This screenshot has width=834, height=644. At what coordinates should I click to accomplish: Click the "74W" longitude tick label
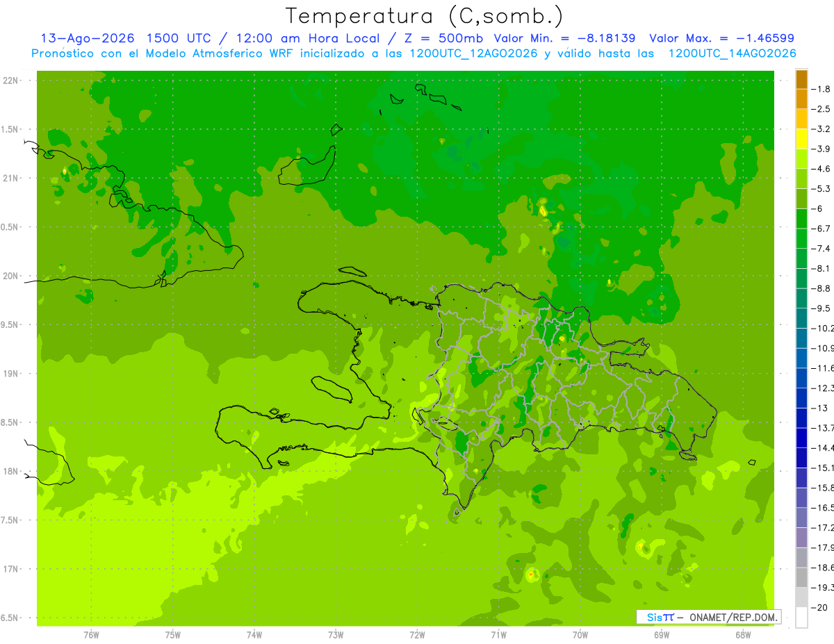coord(254,635)
